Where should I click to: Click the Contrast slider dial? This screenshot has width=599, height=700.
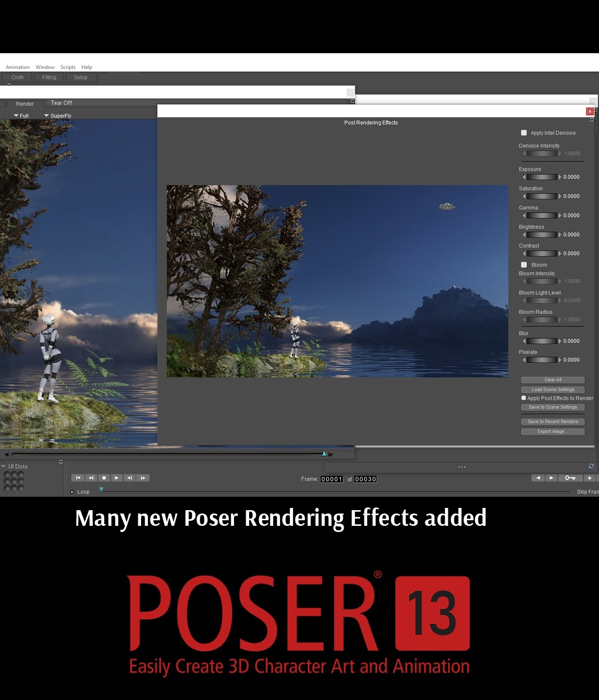tap(542, 254)
